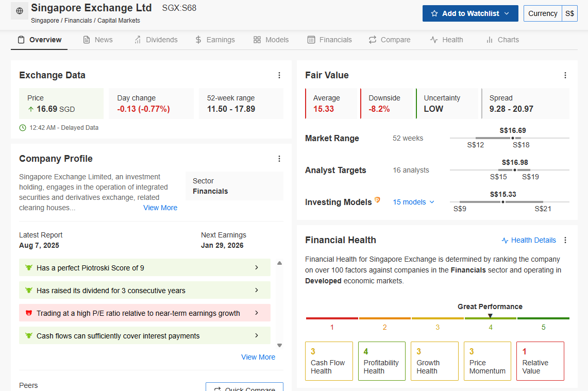Click the bull icon on the raised dividend row

[28, 290]
